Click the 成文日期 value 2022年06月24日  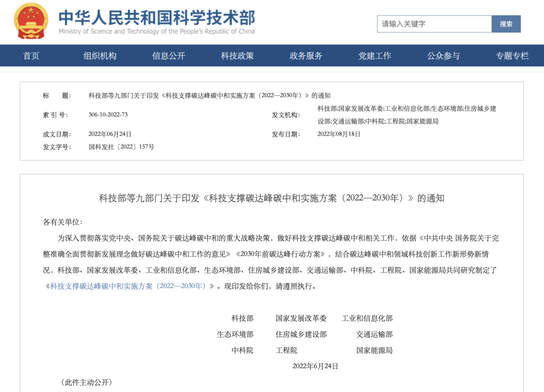[110, 134]
